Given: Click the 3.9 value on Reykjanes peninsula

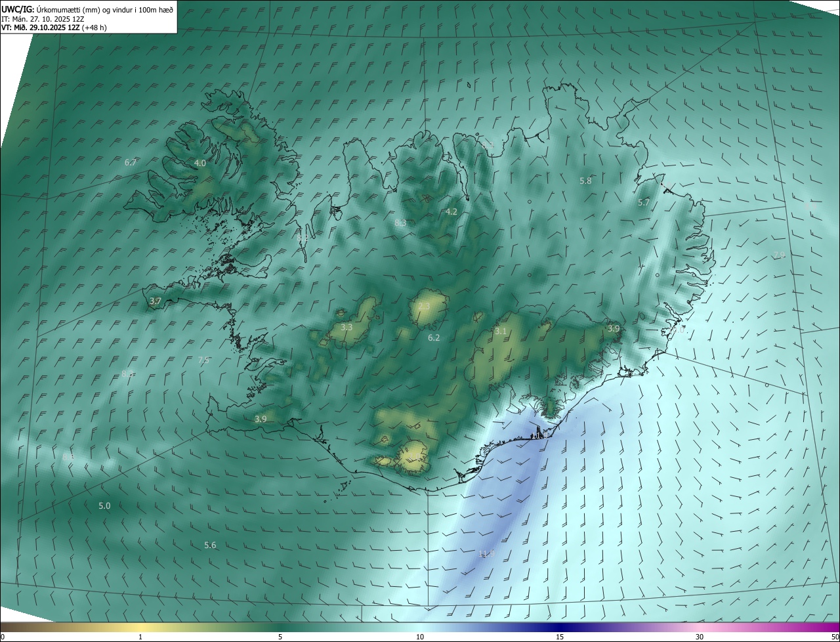Looking at the screenshot, I should (261, 419).
